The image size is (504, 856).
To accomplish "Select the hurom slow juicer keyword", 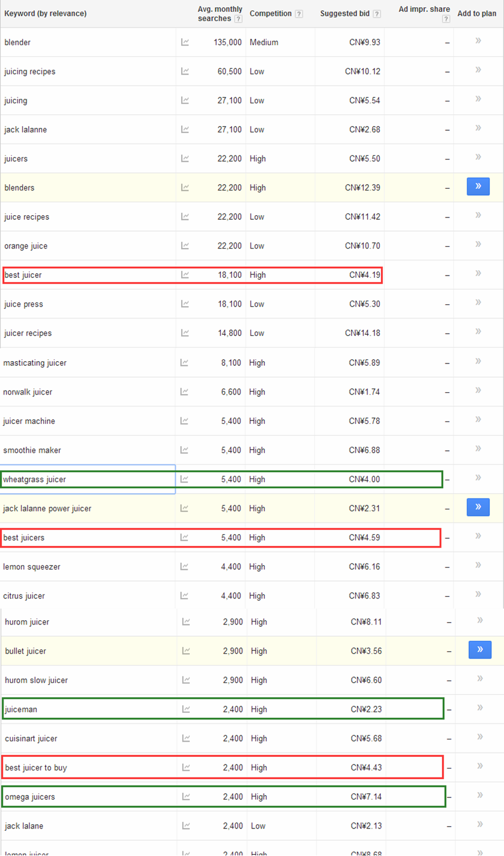I will 36,680.
